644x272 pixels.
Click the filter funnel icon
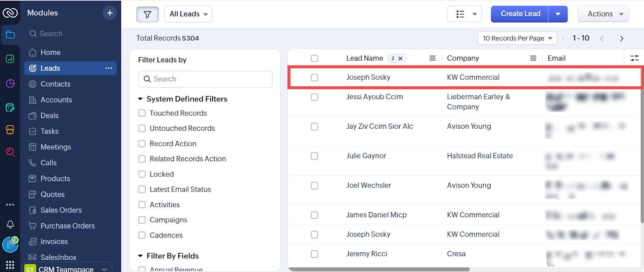[x=147, y=14]
